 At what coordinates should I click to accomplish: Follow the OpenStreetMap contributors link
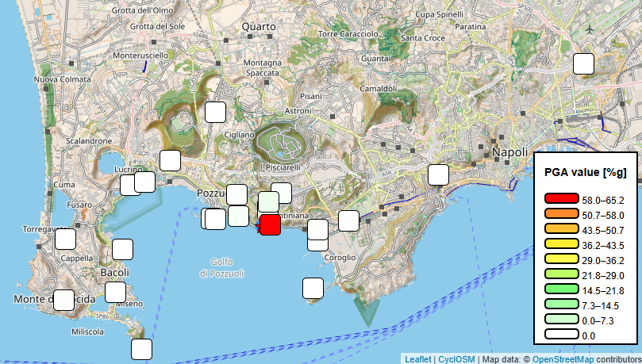pyautogui.click(x=563, y=359)
